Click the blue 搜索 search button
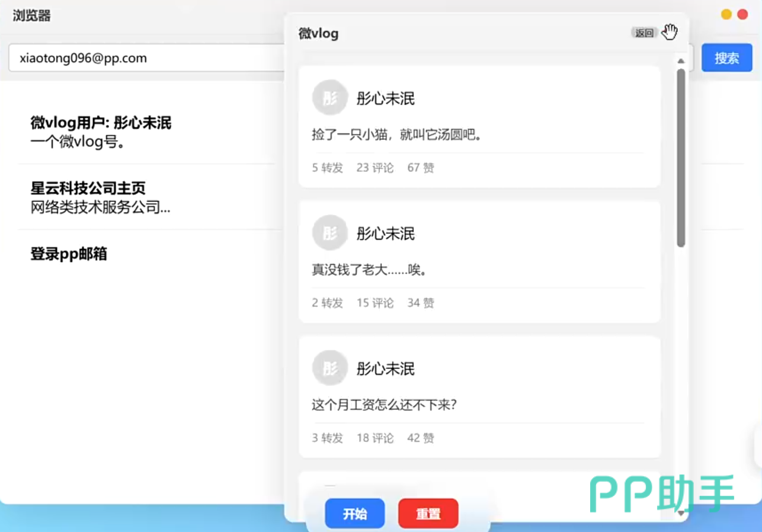This screenshot has height=532, width=762. point(726,58)
